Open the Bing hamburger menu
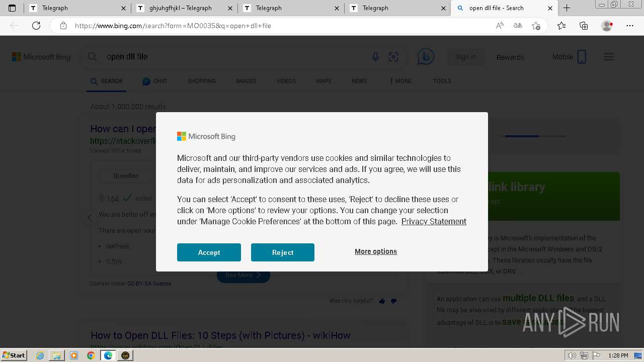This screenshot has height=362, width=644. 609,57
